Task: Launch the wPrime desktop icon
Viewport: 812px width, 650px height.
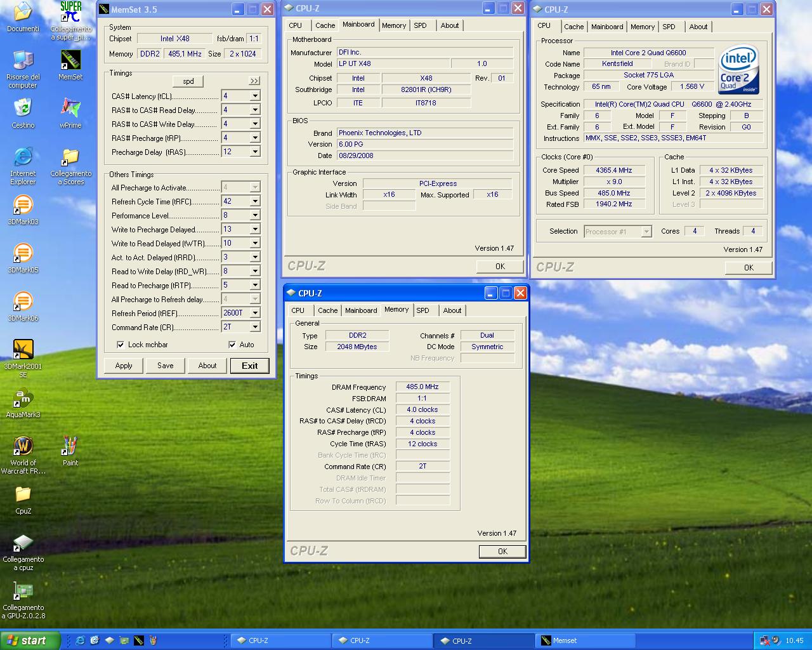Action: [x=70, y=114]
